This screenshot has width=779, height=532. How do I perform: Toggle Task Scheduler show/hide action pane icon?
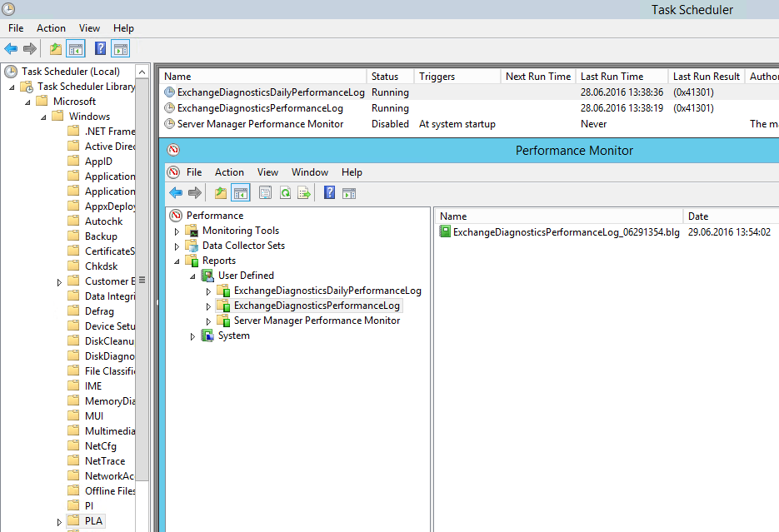[120, 48]
